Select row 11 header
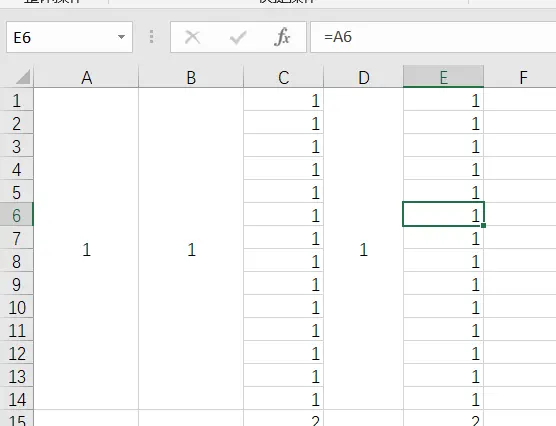 (x=17, y=330)
